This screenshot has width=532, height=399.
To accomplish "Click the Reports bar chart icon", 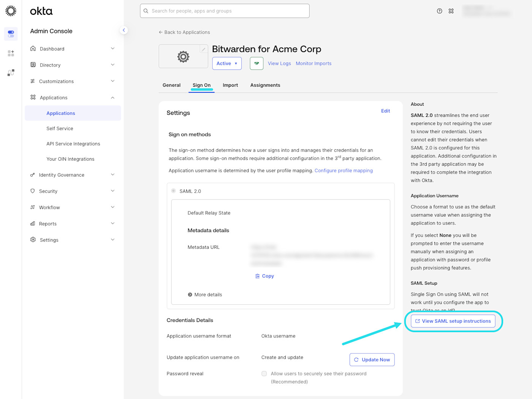I will (33, 223).
